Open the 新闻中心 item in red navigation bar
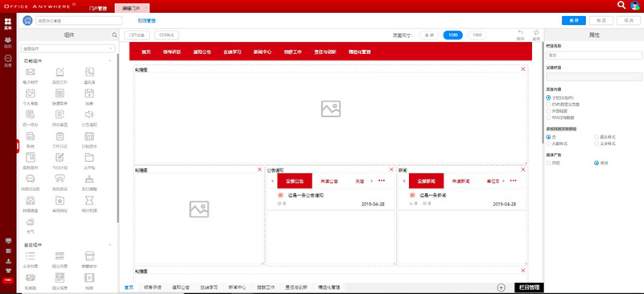644x294 pixels. pyautogui.click(x=262, y=52)
